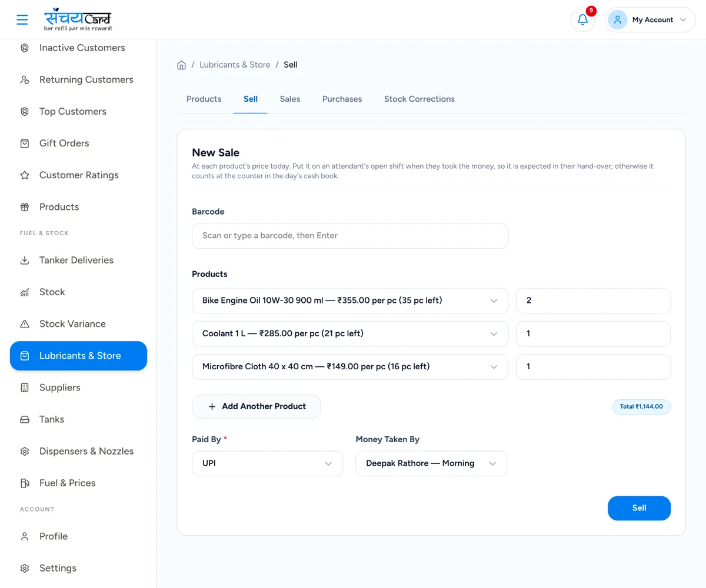Expand the Bike Engine Oil product dropdown
The image size is (706, 588).
(350, 300)
